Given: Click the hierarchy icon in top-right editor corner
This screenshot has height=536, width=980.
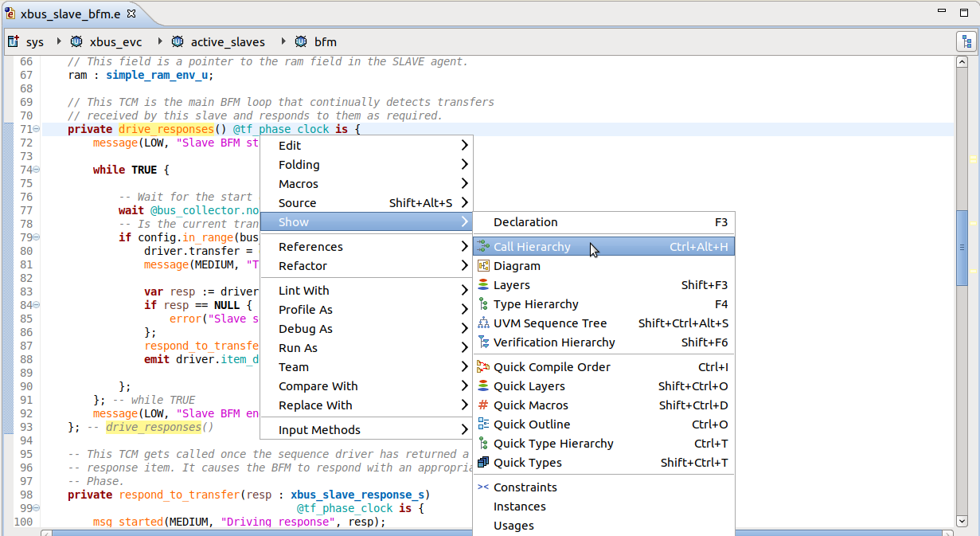Looking at the screenshot, I should pos(966,41).
